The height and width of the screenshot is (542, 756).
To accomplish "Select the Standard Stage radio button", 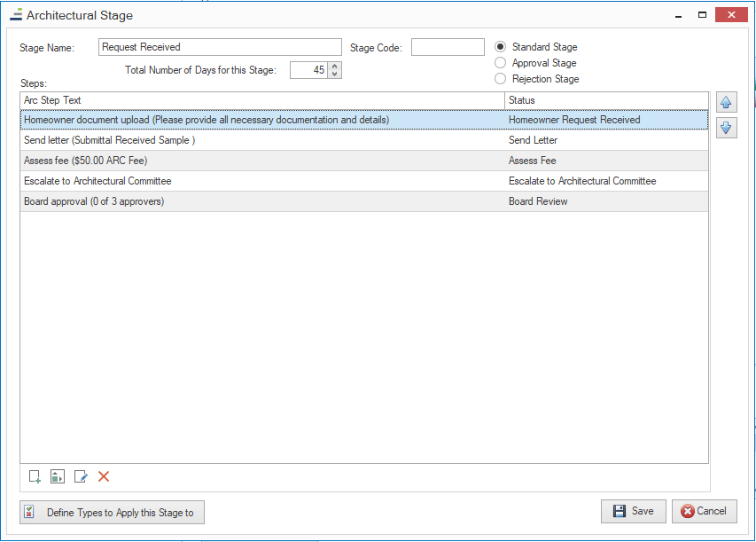I will [x=501, y=47].
